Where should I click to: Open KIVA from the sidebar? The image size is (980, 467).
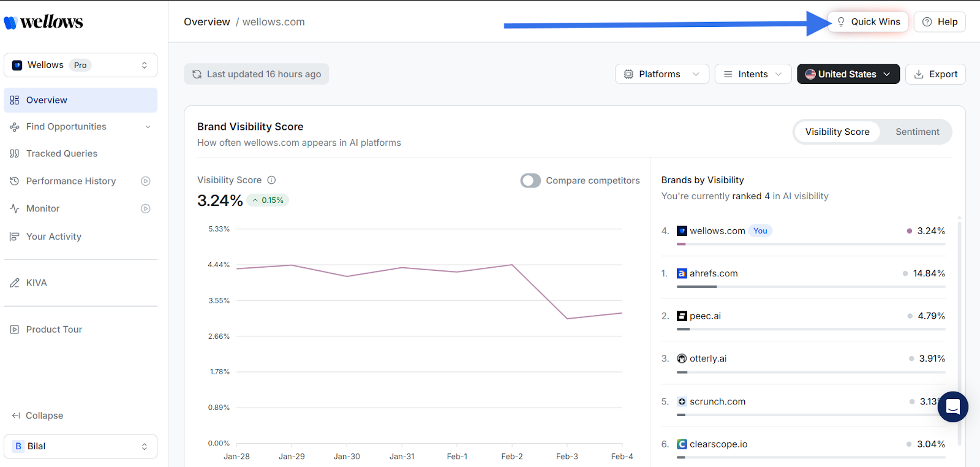click(x=37, y=283)
